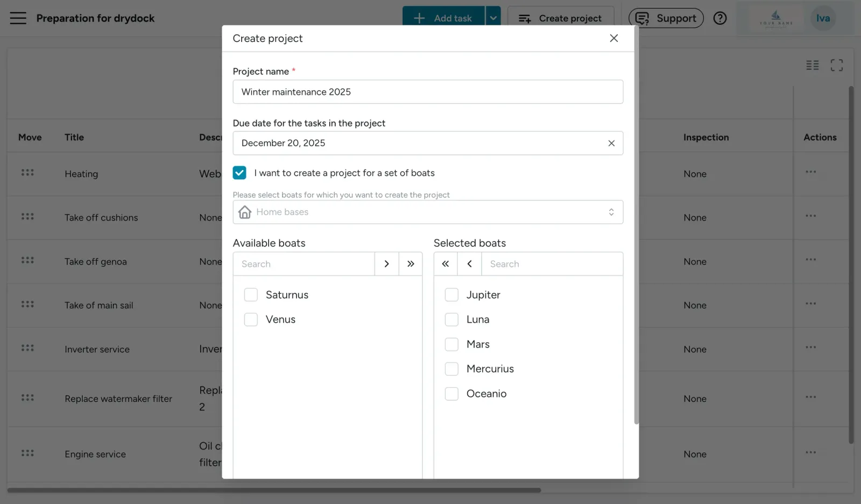Remove all boats from Selected boats
The height and width of the screenshot is (504, 861).
coord(445,264)
